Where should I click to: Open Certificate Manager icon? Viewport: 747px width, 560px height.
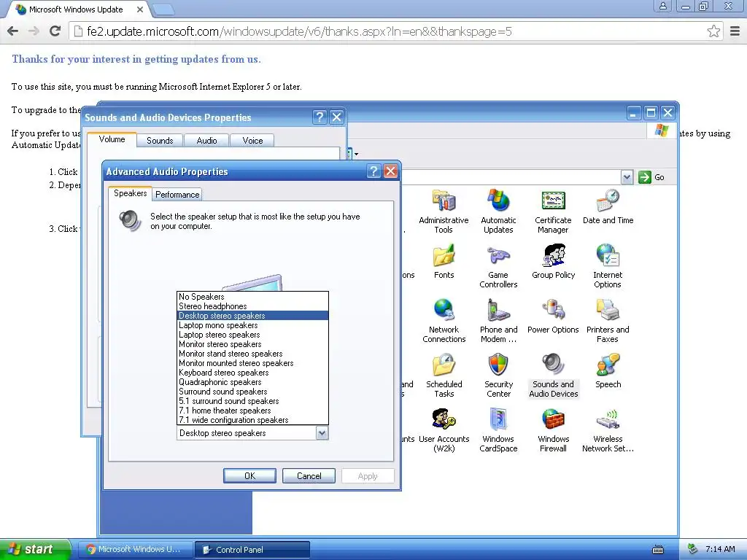(x=553, y=211)
